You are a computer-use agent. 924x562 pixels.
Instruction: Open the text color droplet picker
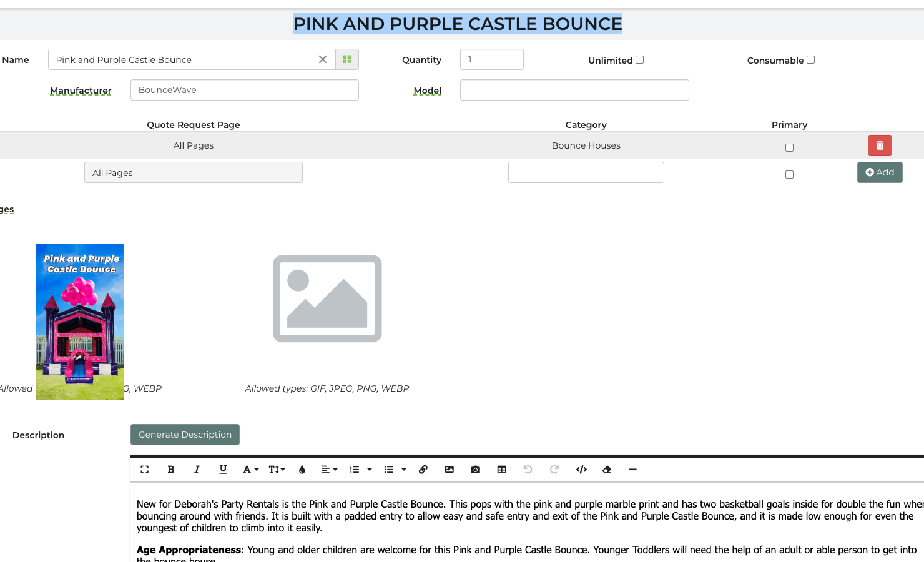(302, 470)
